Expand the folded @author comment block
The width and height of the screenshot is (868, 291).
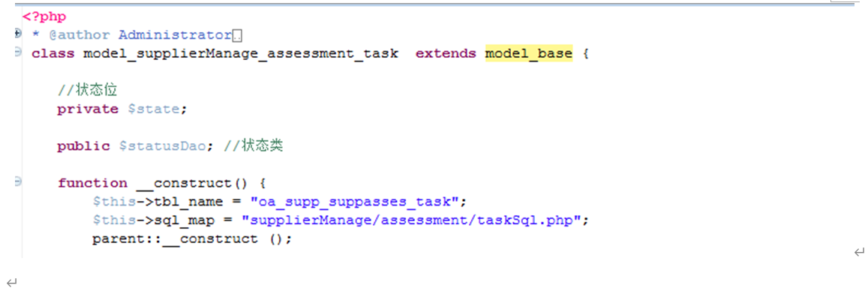(x=18, y=34)
